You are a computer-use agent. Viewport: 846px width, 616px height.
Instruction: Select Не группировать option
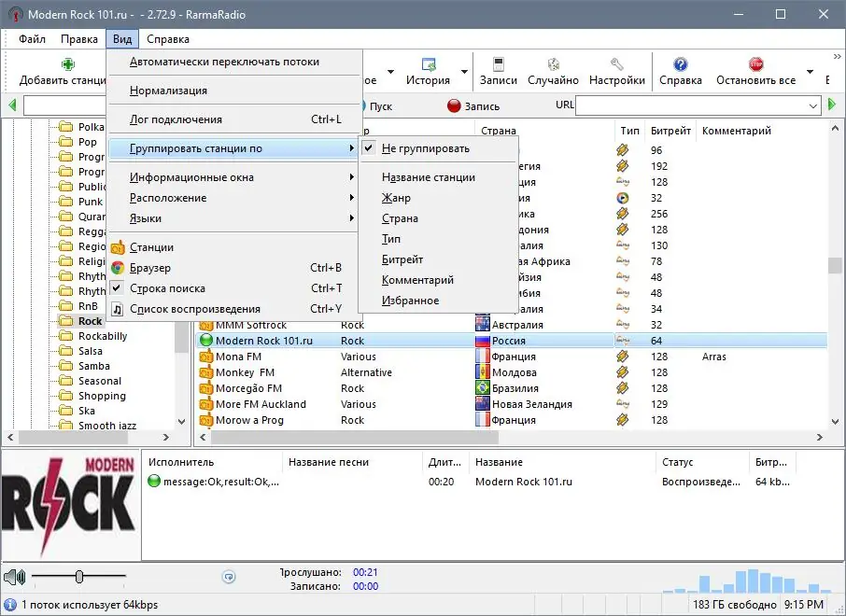[425, 147]
